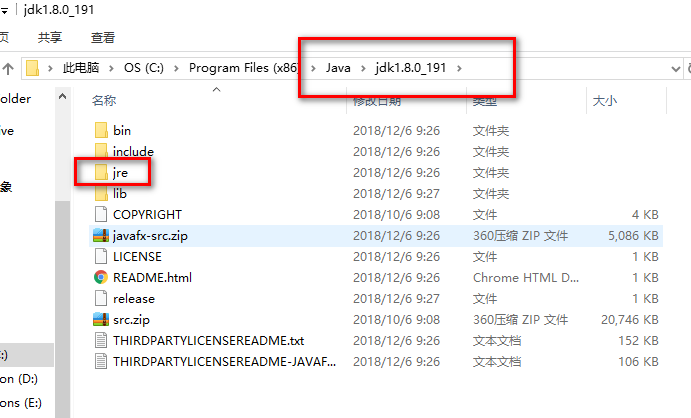Image resolution: width=691 pixels, height=418 pixels.
Task: Expand chevron after 此电脑 breadcrumb
Action: 111,68
